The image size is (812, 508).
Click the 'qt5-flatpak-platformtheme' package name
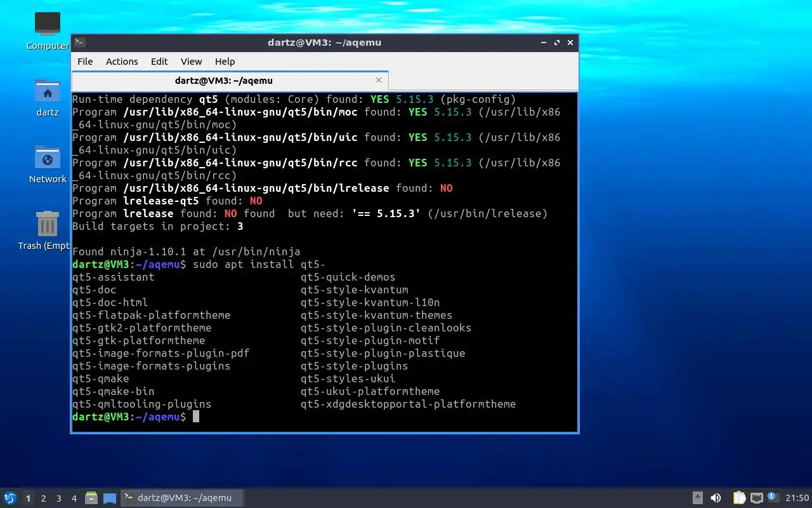click(152, 315)
